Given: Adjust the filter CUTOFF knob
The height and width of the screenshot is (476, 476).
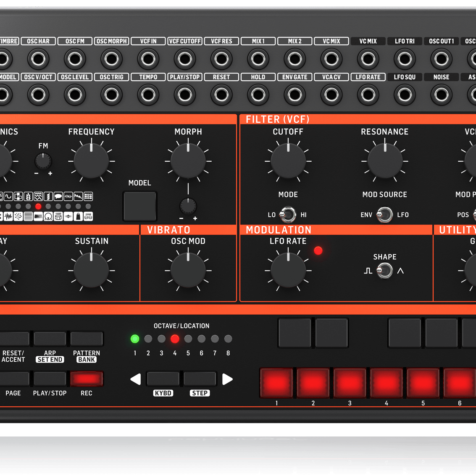Looking at the screenshot, I should (x=288, y=160).
